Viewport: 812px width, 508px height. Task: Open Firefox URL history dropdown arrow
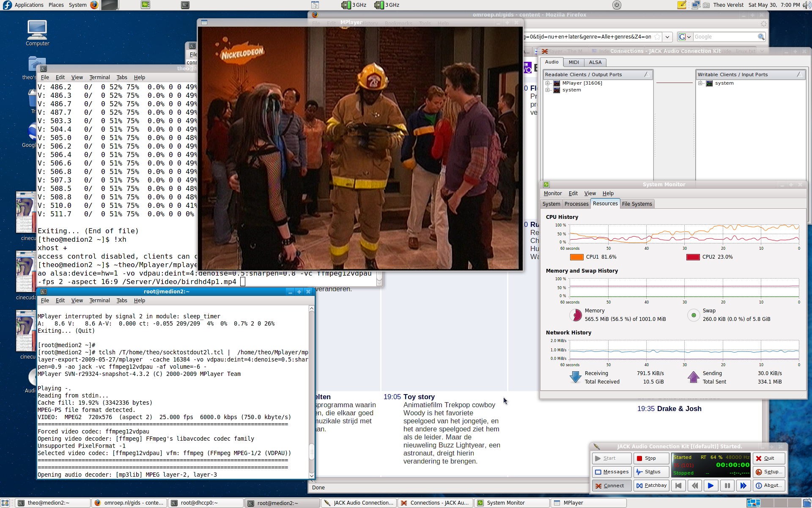667,37
